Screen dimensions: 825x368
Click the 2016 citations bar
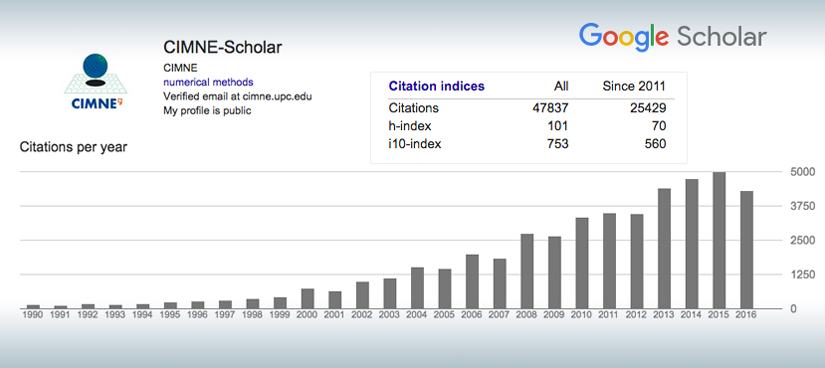[x=746, y=250]
